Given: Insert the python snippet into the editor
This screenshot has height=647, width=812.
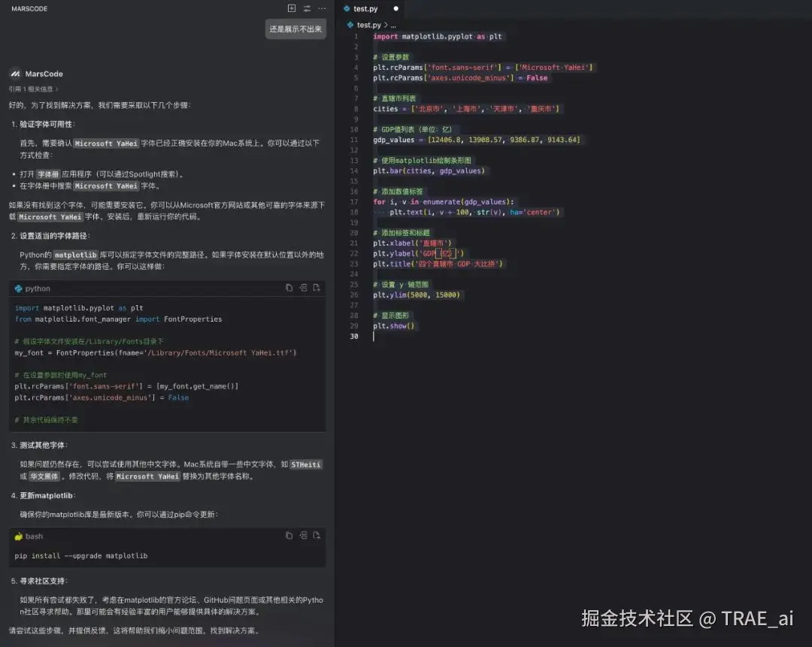Looking at the screenshot, I should [303, 288].
